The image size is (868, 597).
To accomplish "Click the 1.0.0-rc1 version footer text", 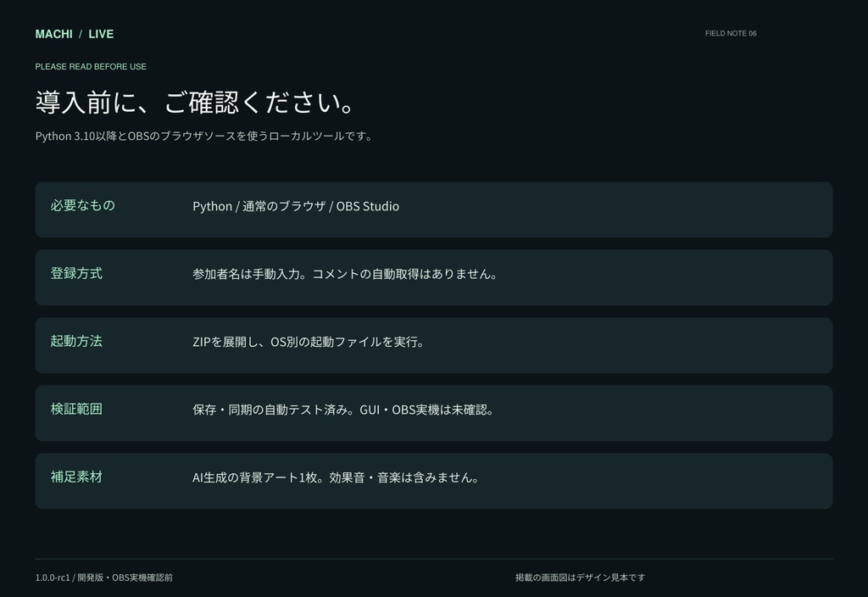I will pyautogui.click(x=104, y=577).
